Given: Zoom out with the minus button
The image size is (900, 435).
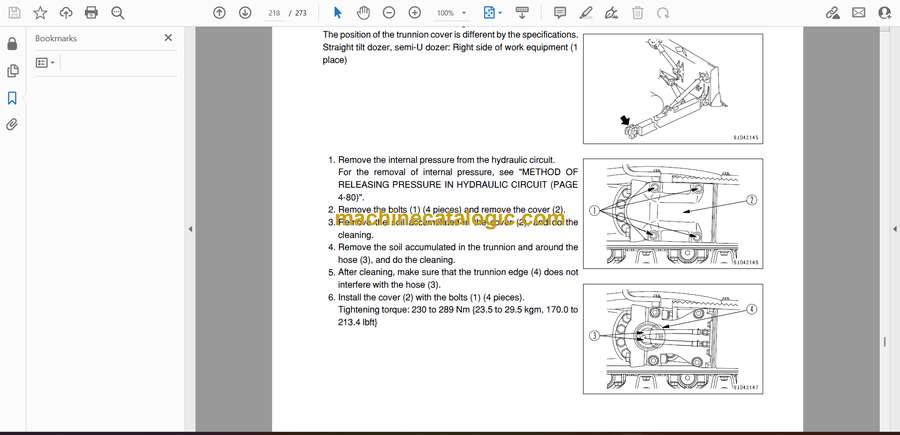Looking at the screenshot, I should pyautogui.click(x=389, y=13).
